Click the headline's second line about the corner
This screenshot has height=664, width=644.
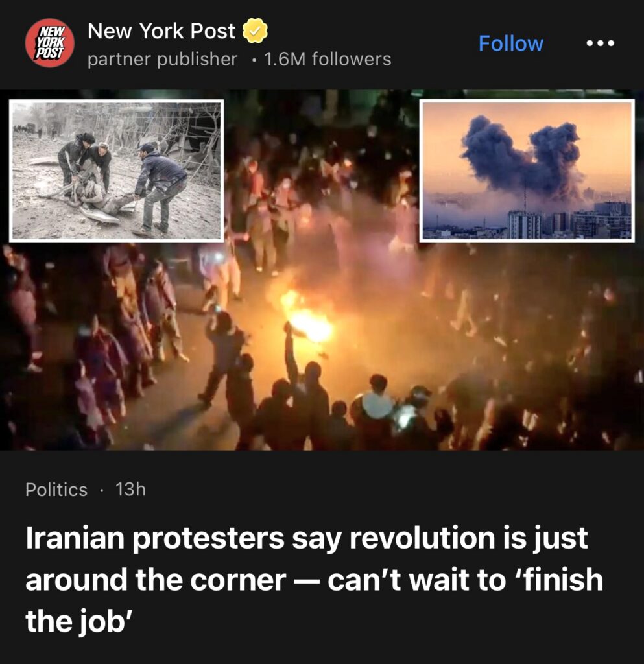(314, 580)
